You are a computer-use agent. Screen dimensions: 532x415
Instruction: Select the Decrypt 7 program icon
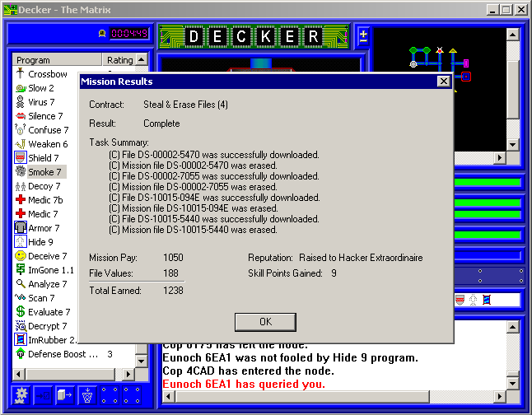point(21,326)
